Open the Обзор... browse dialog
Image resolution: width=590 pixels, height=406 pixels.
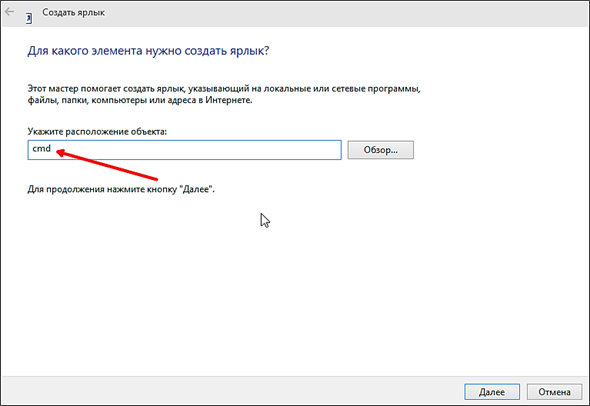pyautogui.click(x=380, y=150)
